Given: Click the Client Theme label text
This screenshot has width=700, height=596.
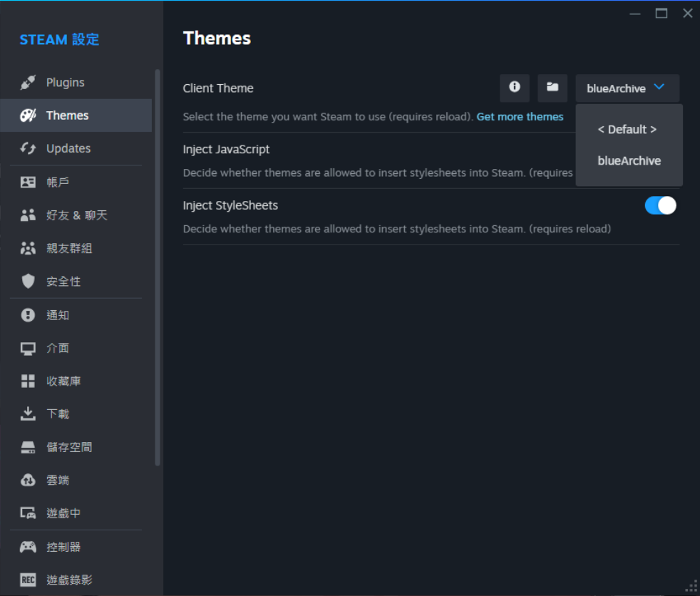Looking at the screenshot, I should tap(218, 88).
